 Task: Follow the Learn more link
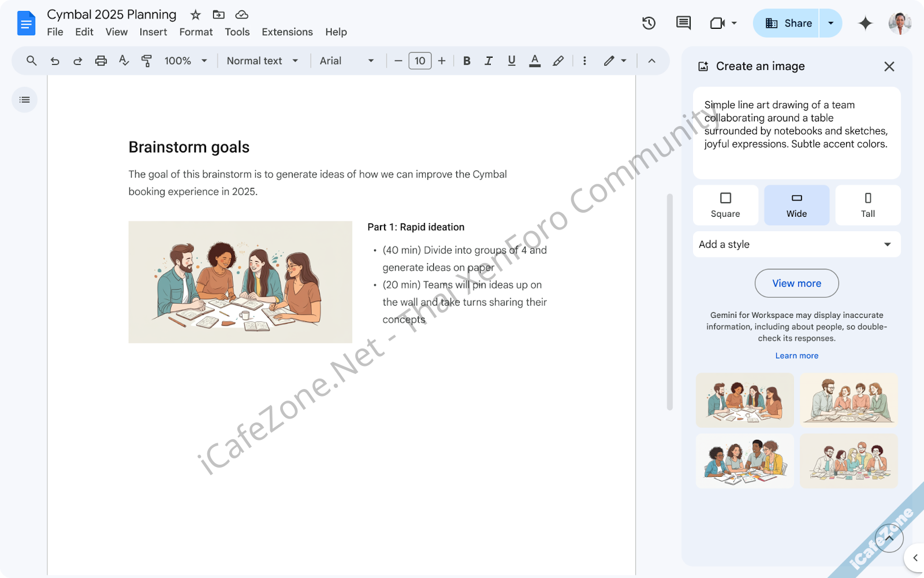[x=796, y=355]
